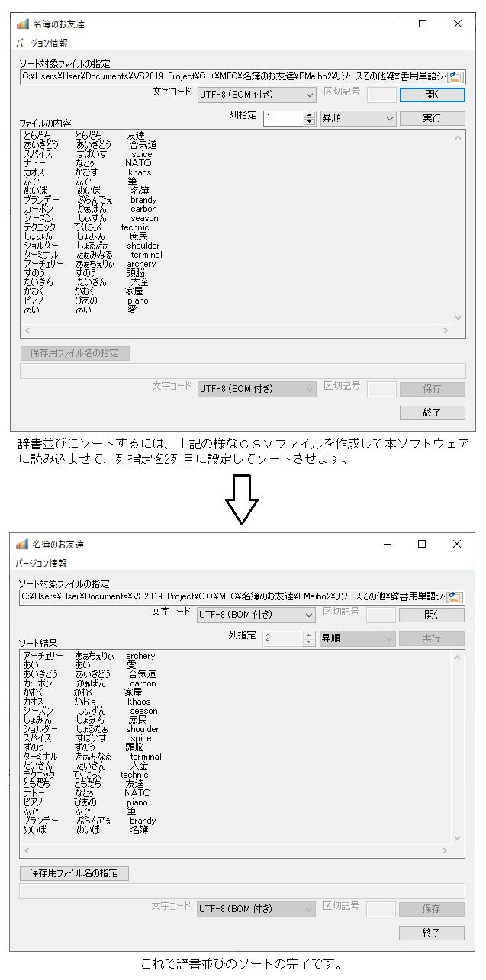Click the 開く button in lower window
Screen dimensions: 486x980
(x=432, y=615)
